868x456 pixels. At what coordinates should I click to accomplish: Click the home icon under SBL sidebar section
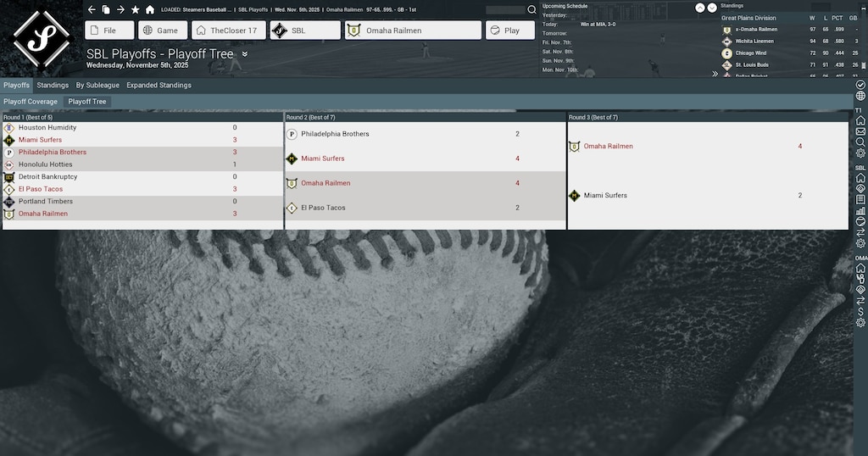click(860, 178)
